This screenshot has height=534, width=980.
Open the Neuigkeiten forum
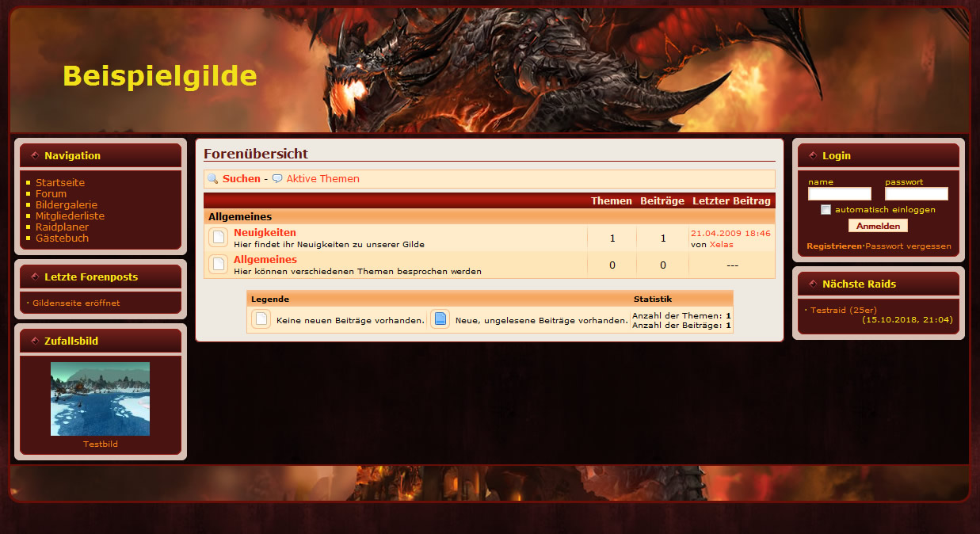coord(265,233)
